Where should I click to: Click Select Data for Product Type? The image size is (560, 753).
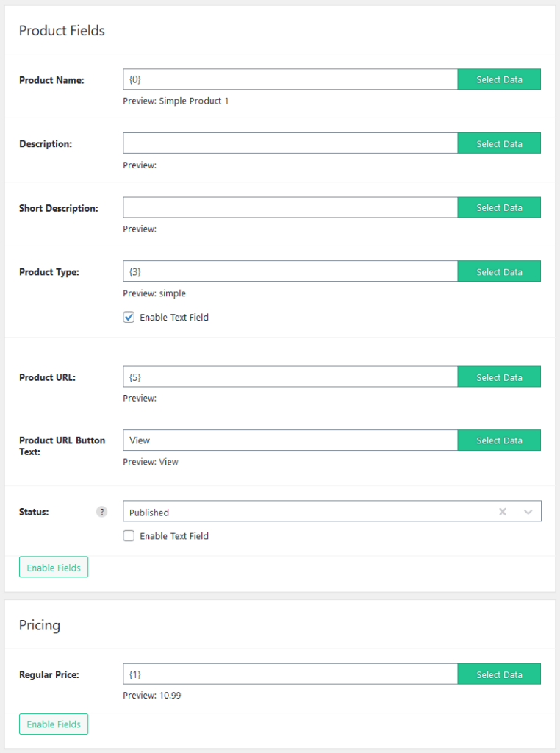tap(499, 271)
